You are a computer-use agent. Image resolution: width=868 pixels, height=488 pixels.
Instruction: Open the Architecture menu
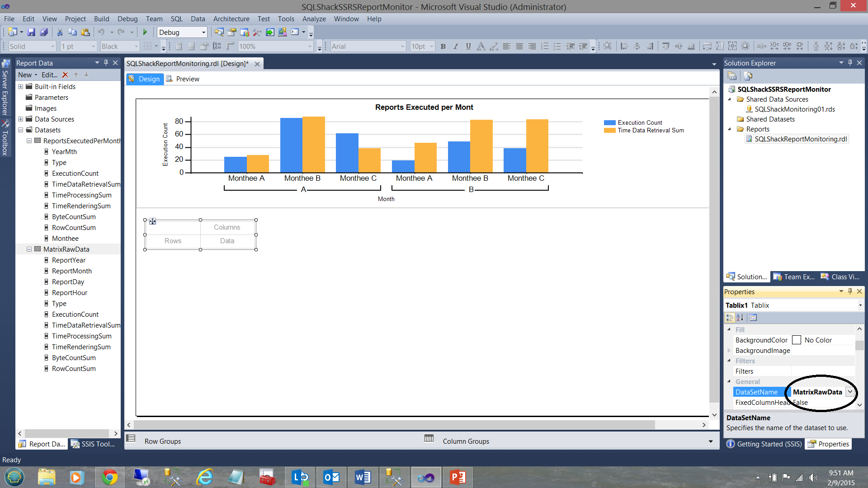tap(231, 19)
